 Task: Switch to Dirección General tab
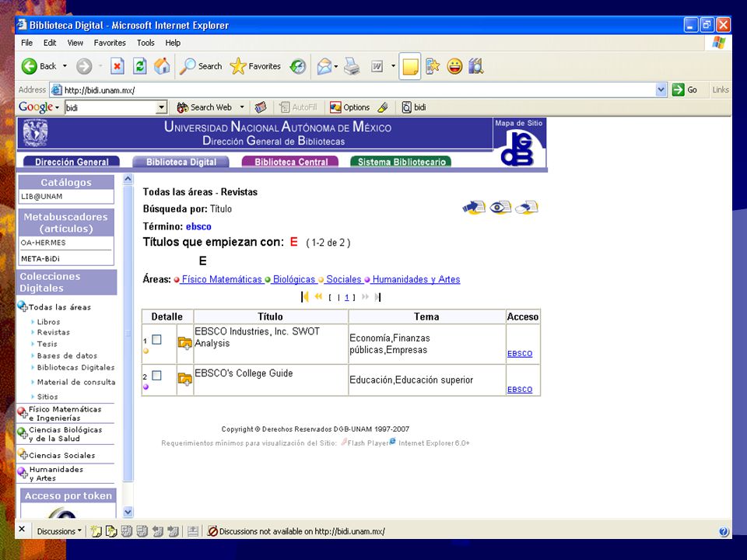pyautogui.click(x=72, y=162)
